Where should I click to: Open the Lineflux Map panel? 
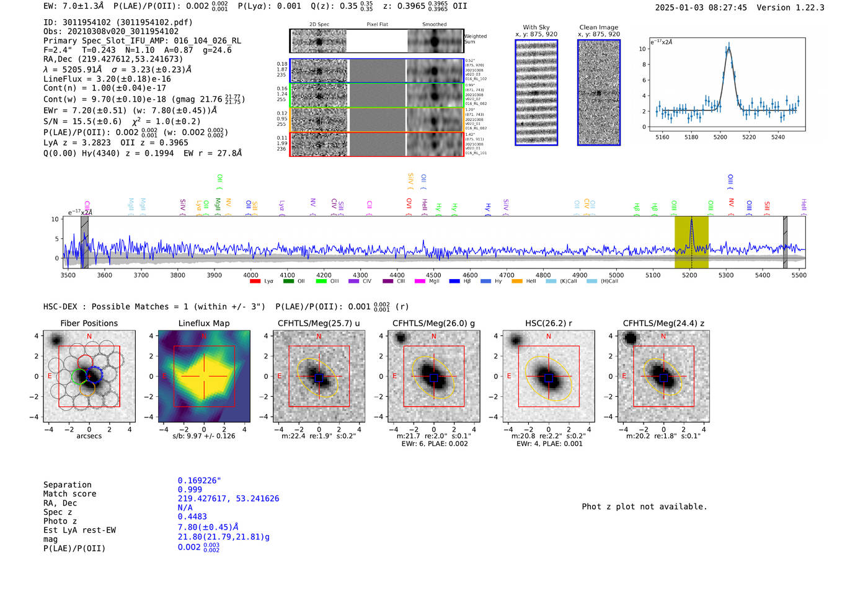click(x=204, y=377)
